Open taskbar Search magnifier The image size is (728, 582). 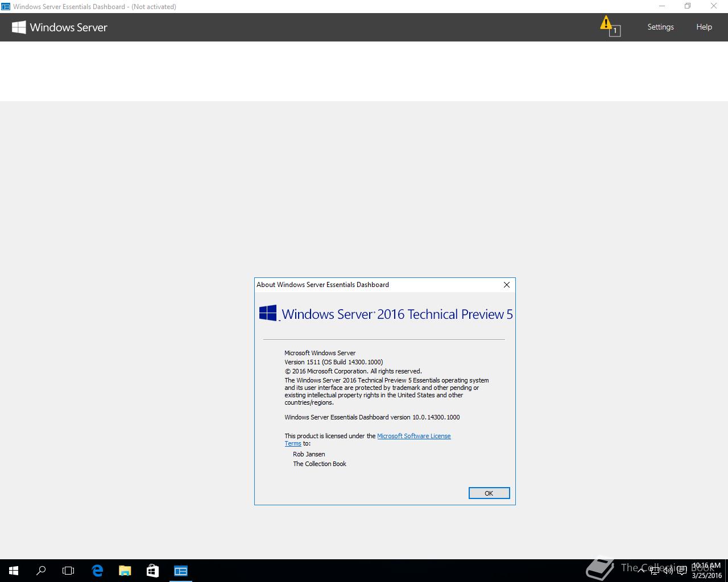click(x=41, y=571)
